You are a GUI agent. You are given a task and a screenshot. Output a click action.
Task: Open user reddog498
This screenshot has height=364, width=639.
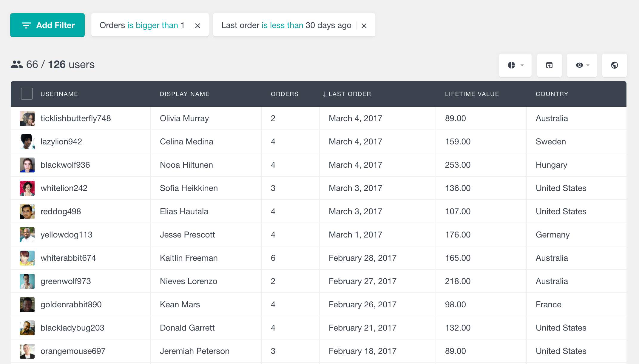point(61,212)
